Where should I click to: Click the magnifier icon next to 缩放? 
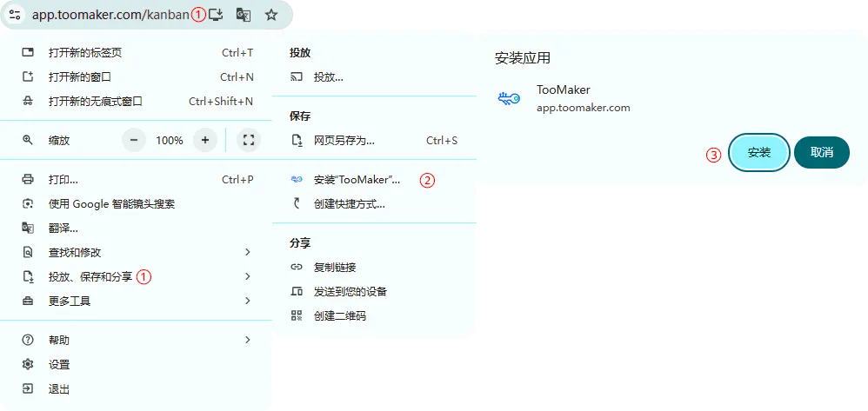[x=28, y=140]
